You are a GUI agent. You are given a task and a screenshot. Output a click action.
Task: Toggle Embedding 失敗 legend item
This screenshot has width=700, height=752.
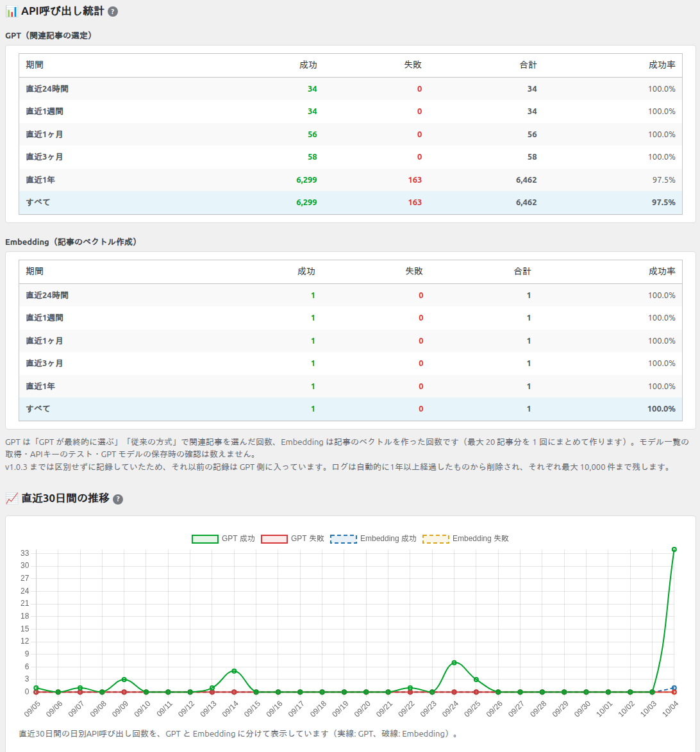[465, 539]
